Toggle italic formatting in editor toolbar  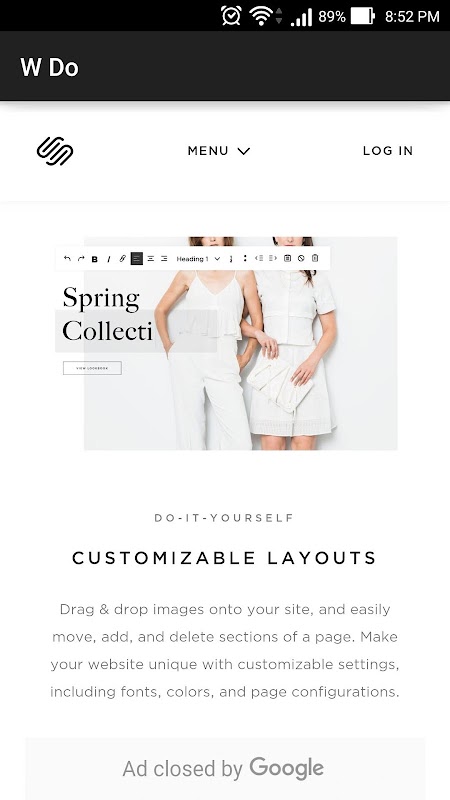click(x=109, y=259)
